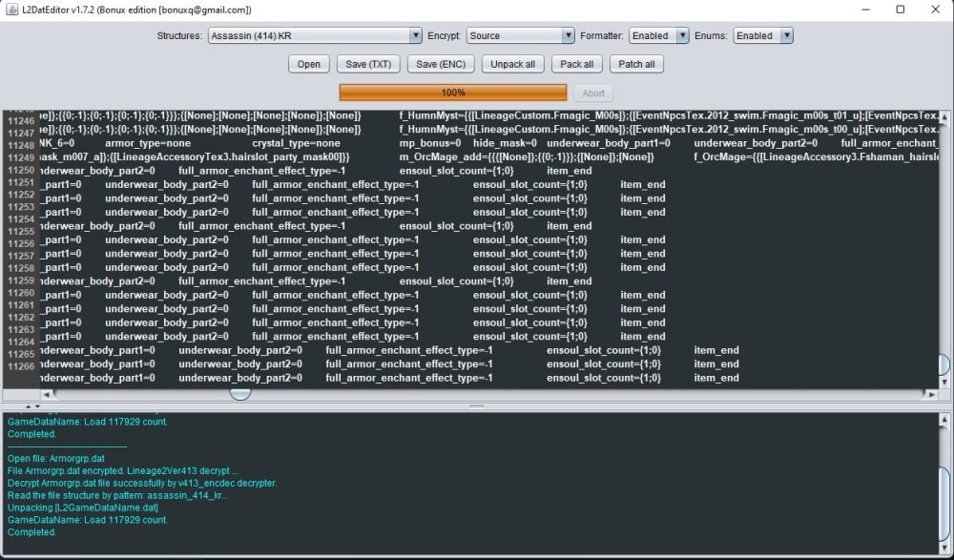
Task: Click the Open button
Action: 308,64
